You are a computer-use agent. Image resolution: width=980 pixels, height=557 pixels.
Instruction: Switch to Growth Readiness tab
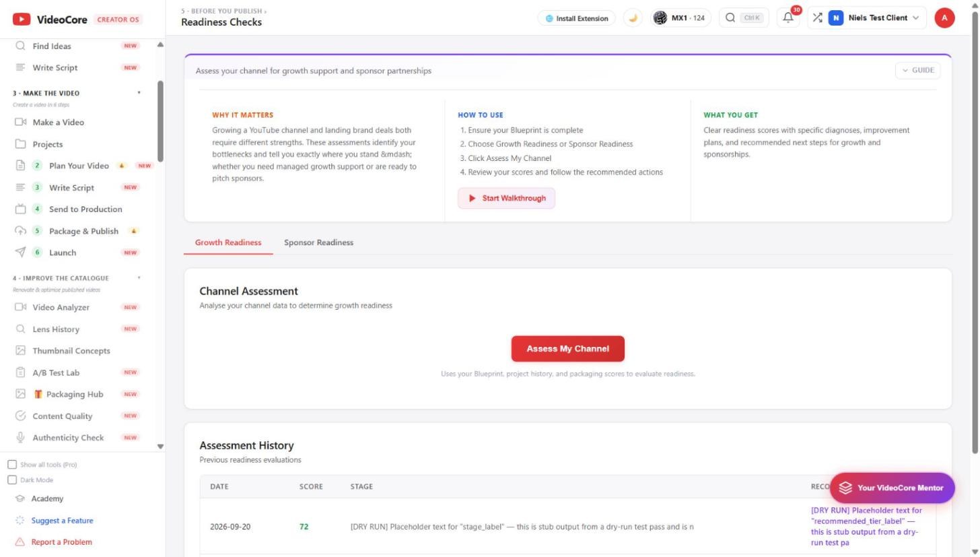coord(228,242)
